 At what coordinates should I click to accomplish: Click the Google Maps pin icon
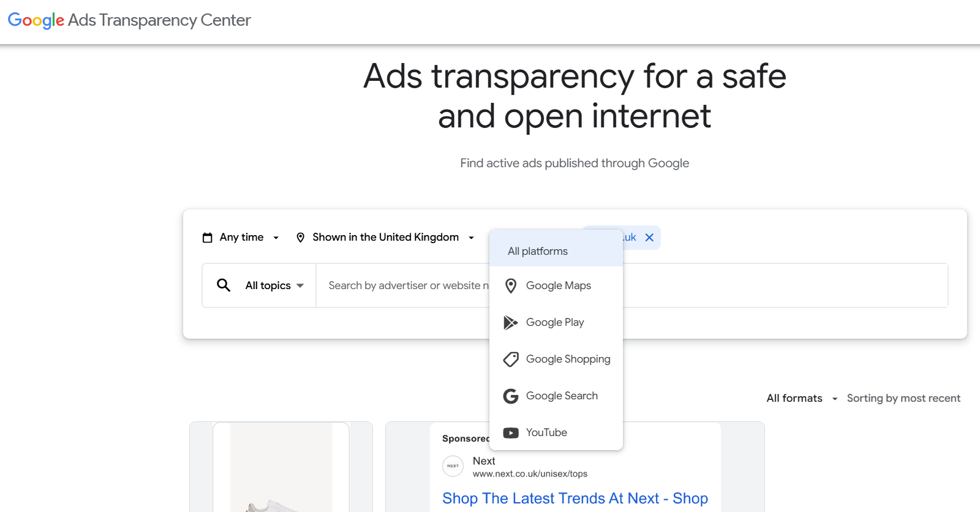click(510, 285)
